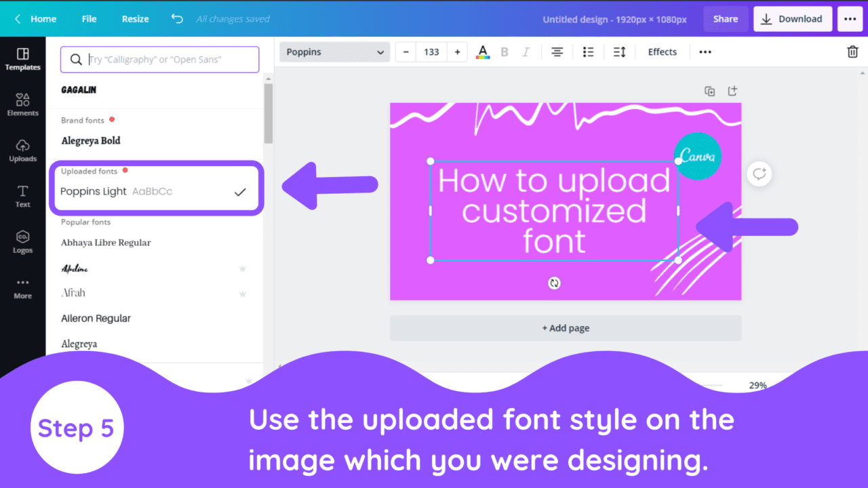Click the Download button

pos(792,18)
